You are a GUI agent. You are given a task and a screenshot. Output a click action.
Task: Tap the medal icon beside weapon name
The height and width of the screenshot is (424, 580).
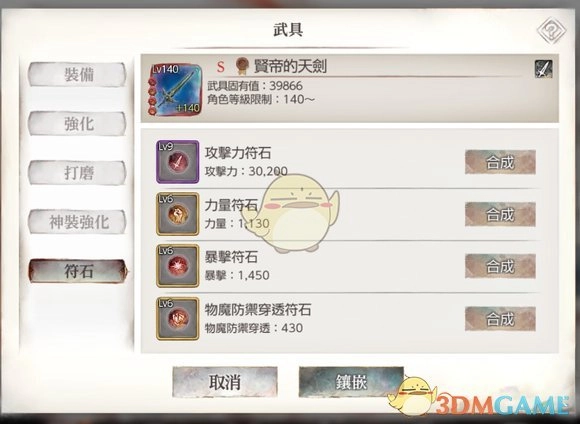[x=242, y=67]
